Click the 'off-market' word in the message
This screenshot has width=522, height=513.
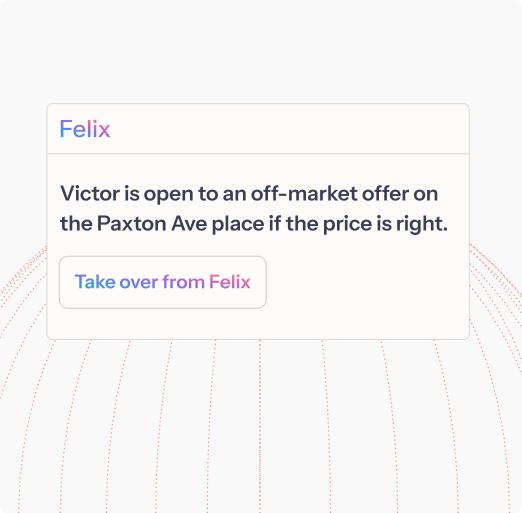tap(304, 193)
